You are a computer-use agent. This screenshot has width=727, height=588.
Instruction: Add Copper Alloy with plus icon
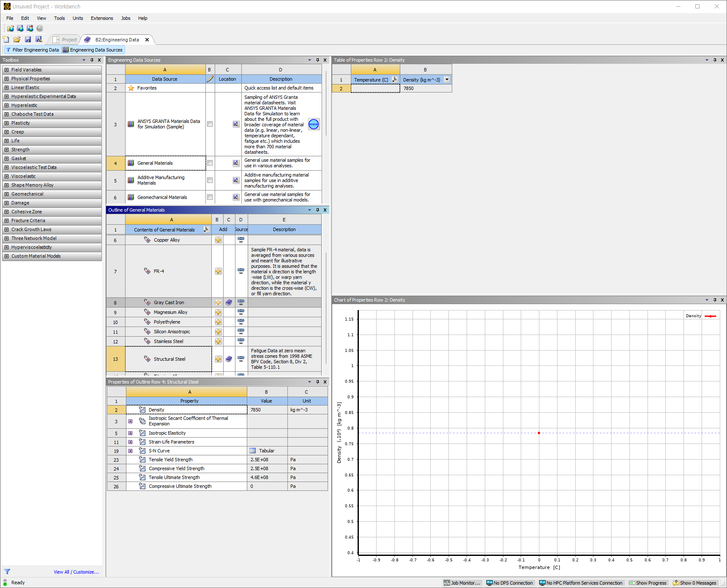(218, 240)
